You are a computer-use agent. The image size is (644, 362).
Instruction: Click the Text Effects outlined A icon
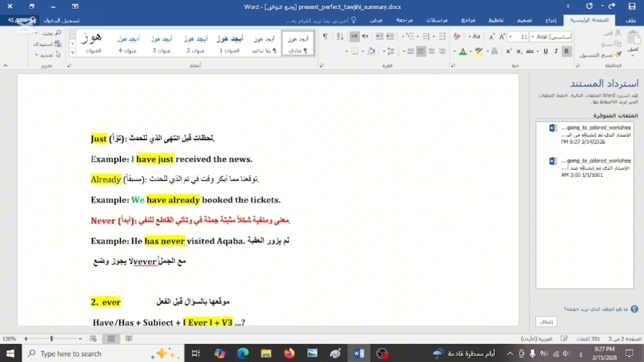(495, 51)
